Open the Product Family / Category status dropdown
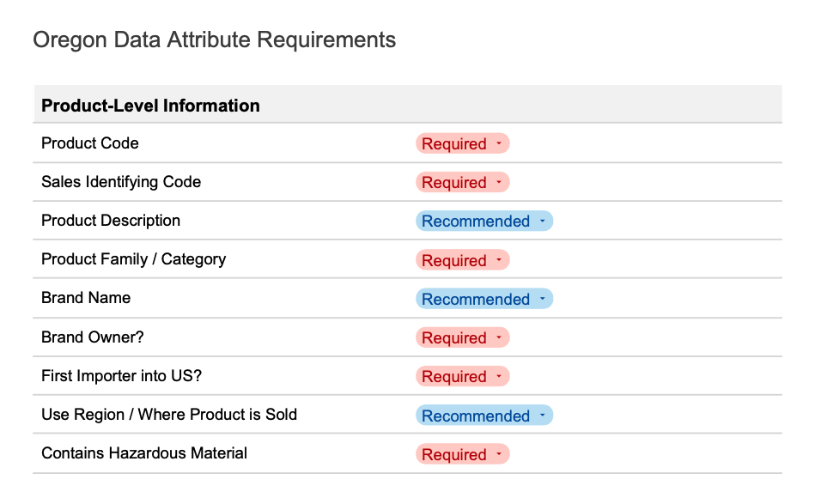The image size is (827, 504). point(462,259)
